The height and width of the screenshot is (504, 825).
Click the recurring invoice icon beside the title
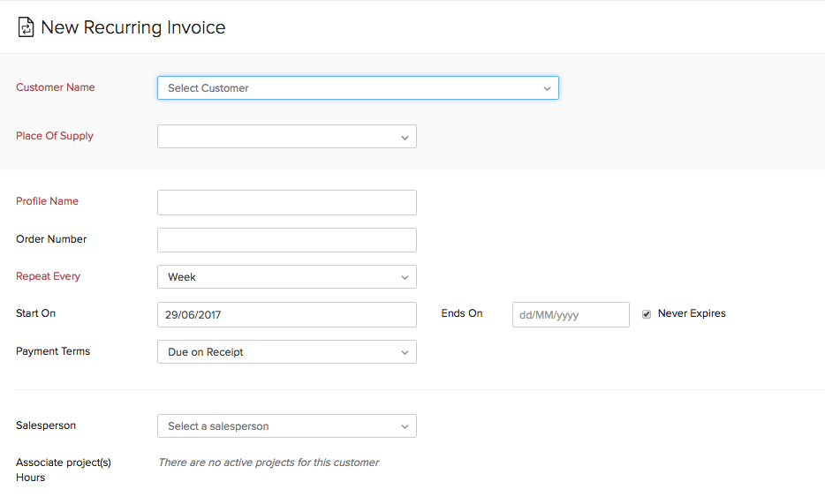[x=26, y=27]
